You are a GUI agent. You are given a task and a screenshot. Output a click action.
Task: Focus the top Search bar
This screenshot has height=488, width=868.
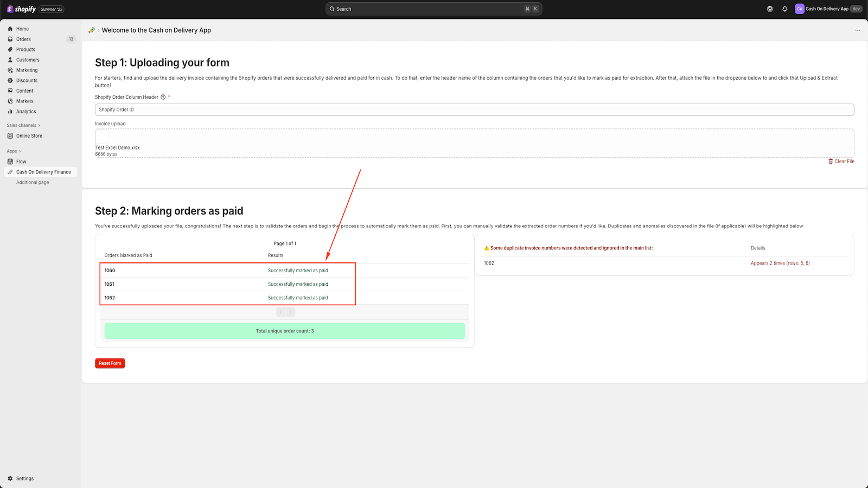coord(434,9)
